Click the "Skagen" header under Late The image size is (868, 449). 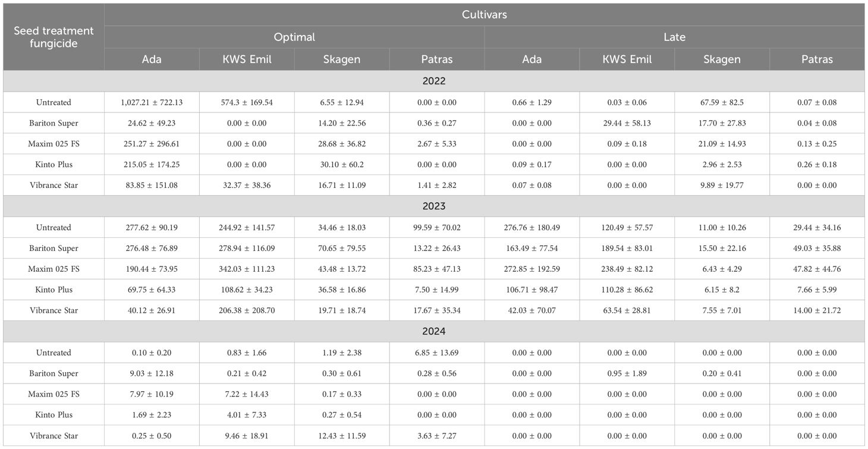(x=722, y=59)
